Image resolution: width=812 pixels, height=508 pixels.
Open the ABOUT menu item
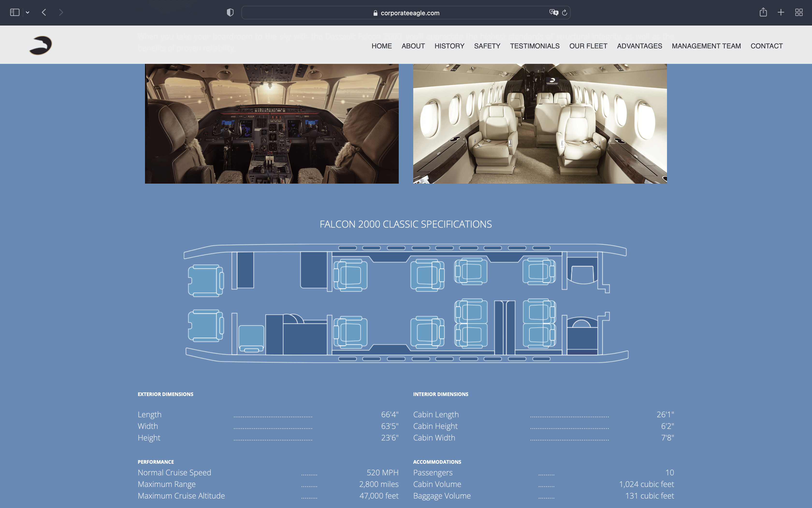[413, 46]
